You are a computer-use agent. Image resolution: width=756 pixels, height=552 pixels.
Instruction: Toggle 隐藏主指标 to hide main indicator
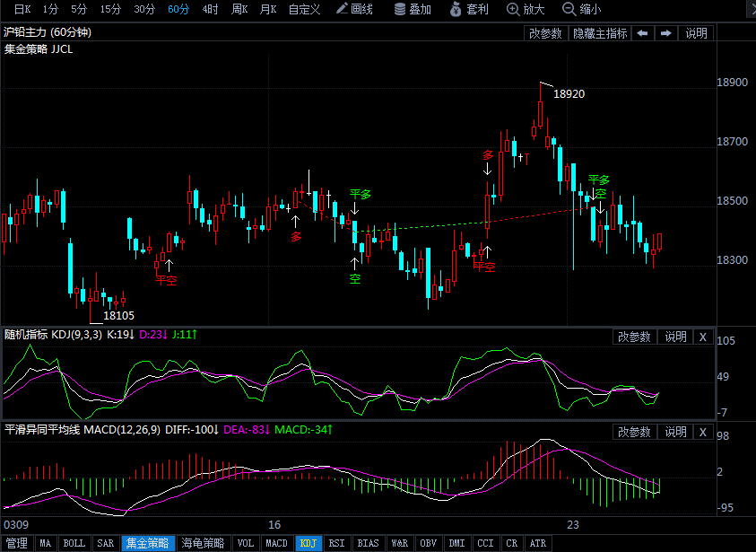[600, 33]
